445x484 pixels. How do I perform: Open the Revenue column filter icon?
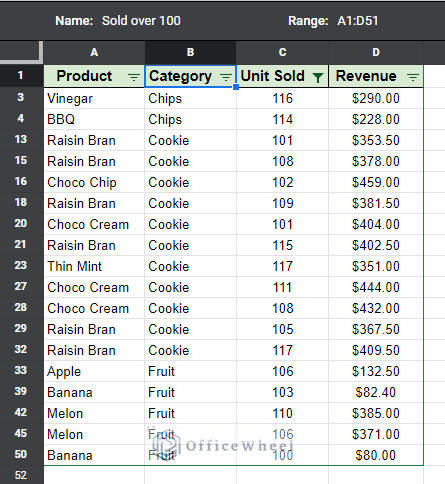[x=413, y=77]
